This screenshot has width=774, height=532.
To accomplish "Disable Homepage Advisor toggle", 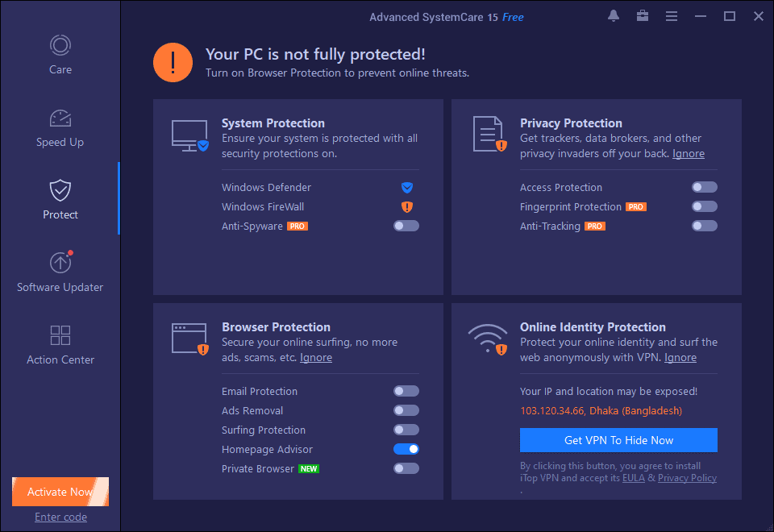I will pyautogui.click(x=406, y=449).
